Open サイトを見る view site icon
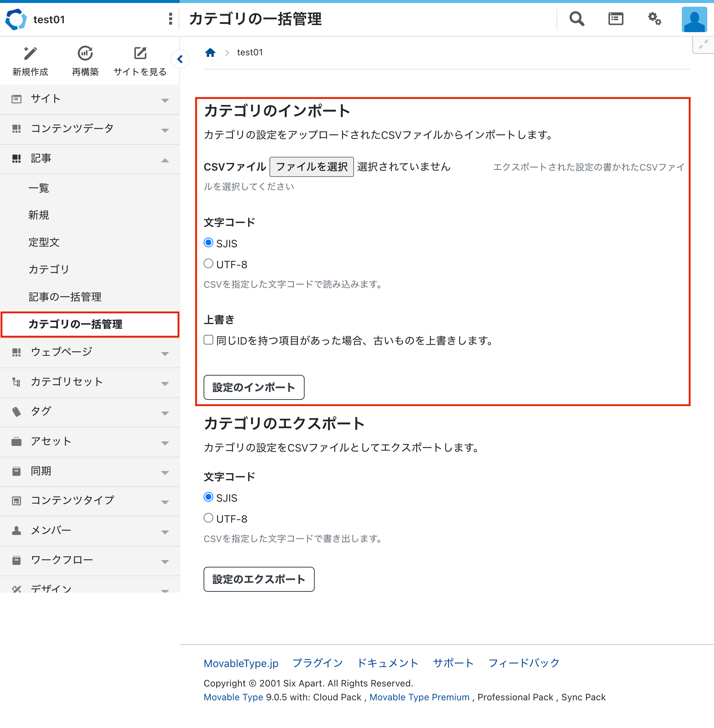The image size is (714, 728). [x=140, y=53]
